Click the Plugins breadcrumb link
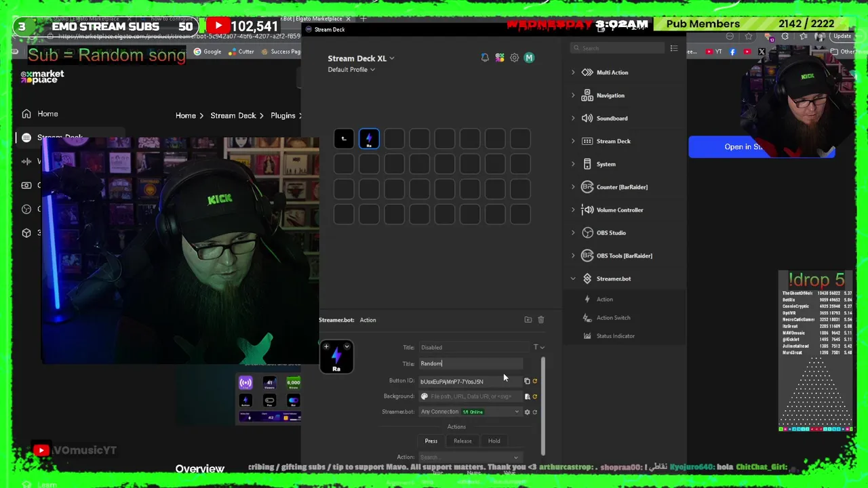 [x=283, y=116]
